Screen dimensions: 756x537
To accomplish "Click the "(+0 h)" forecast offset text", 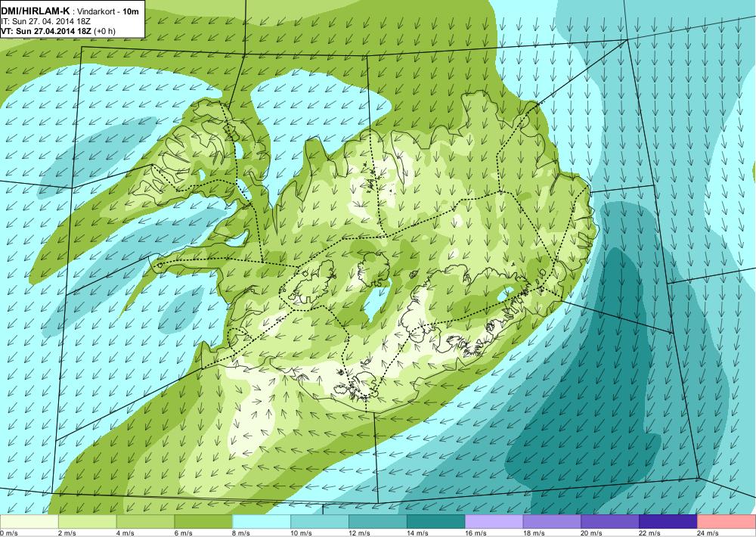I will (x=104, y=31).
